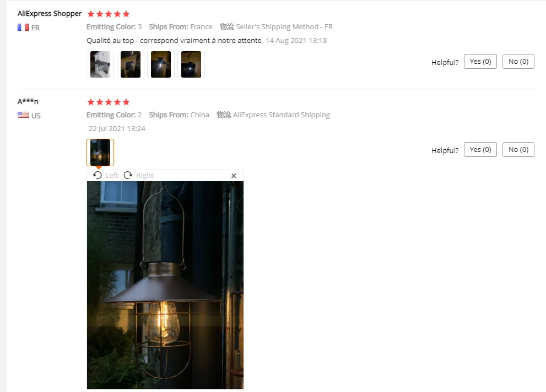Vote Yes on A***n's review
The image size is (546, 392).
(480, 150)
